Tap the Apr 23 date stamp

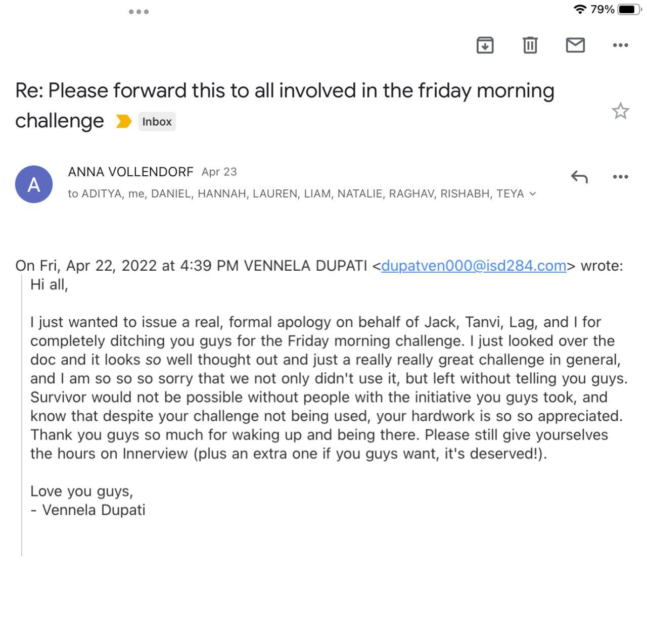[x=219, y=172]
